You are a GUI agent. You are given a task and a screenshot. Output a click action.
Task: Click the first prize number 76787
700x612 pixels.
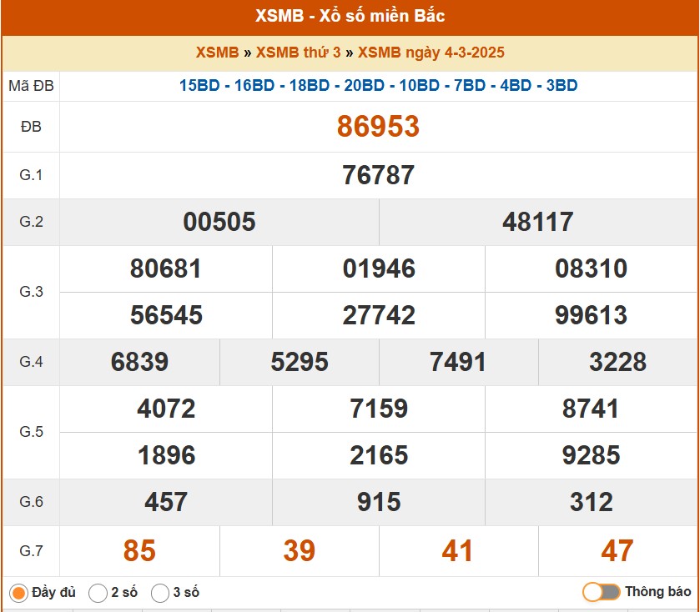(x=378, y=175)
